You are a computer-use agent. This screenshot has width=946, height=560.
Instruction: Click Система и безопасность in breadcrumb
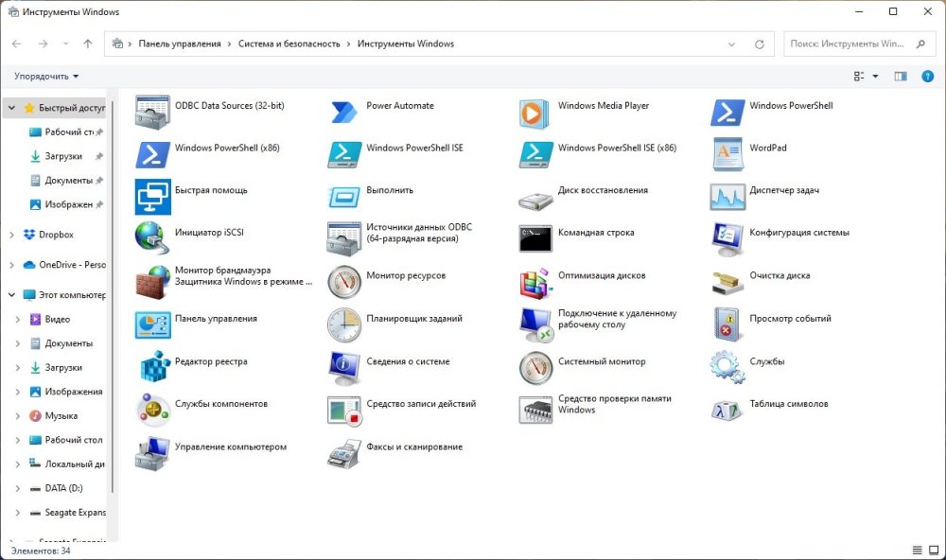(289, 44)
